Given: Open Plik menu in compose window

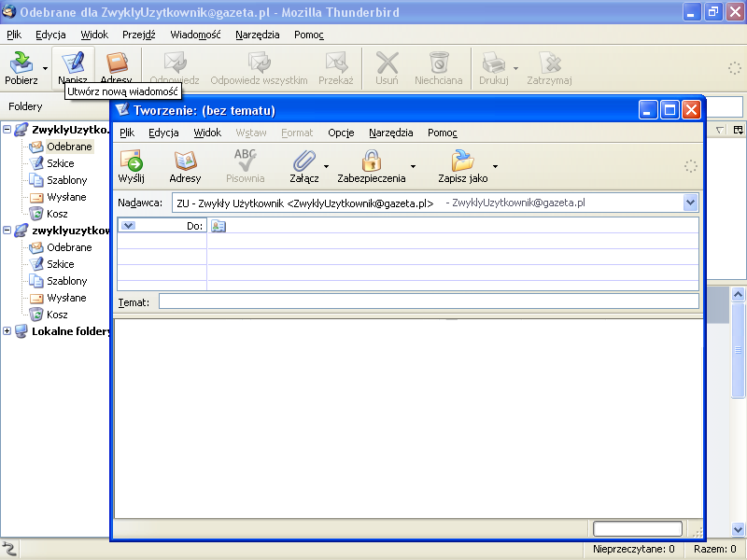Looking at the screenshot, I should [127, 133].
